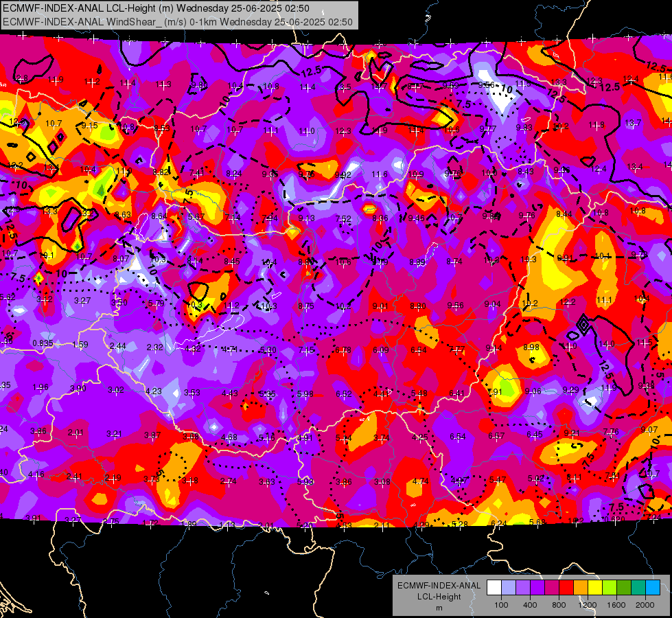Click the grid value 2.74

[x=229, y=481]
